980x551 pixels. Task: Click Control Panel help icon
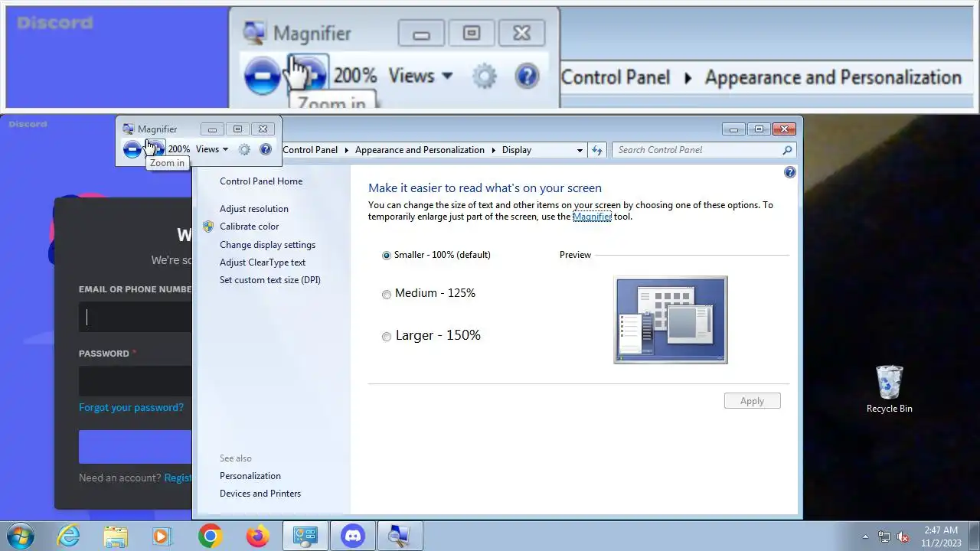click(x=790, y=173)
